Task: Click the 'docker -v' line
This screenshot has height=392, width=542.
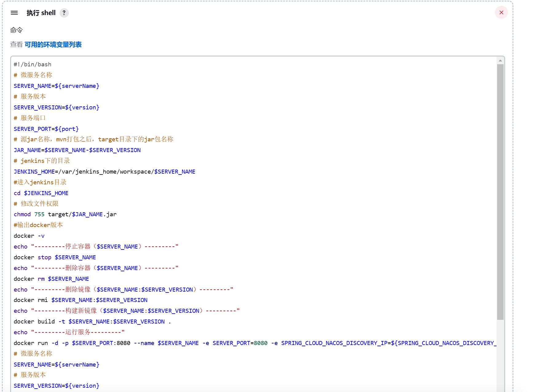Action: (29, 236)
